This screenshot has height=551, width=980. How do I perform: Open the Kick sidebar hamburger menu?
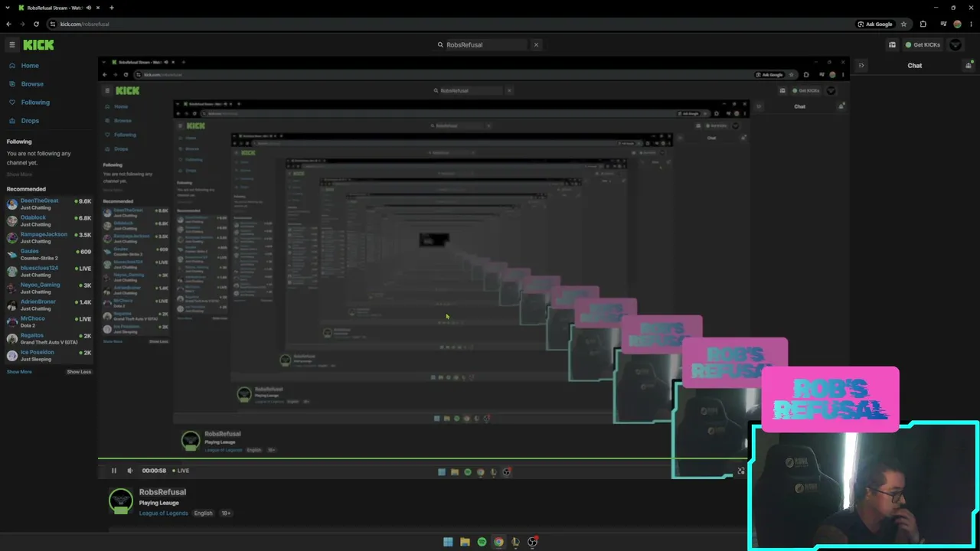click(x=11, y=45)
